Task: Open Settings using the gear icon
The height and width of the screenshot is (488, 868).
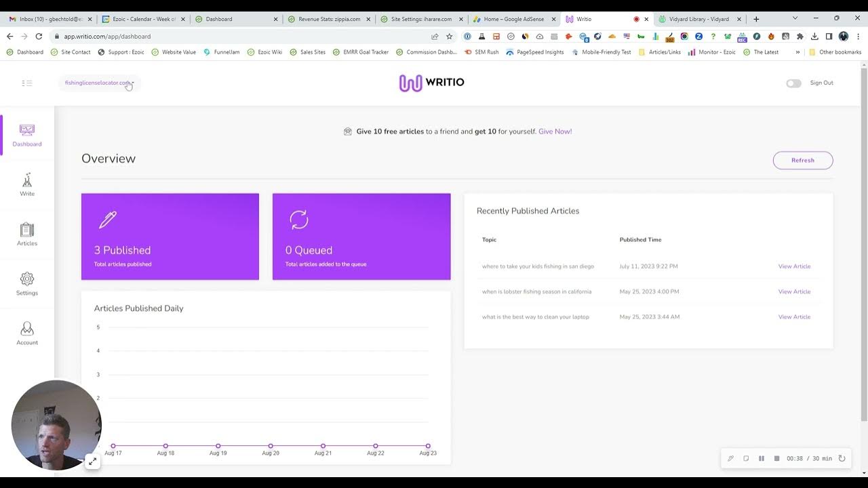Action: tap(27, 283)
